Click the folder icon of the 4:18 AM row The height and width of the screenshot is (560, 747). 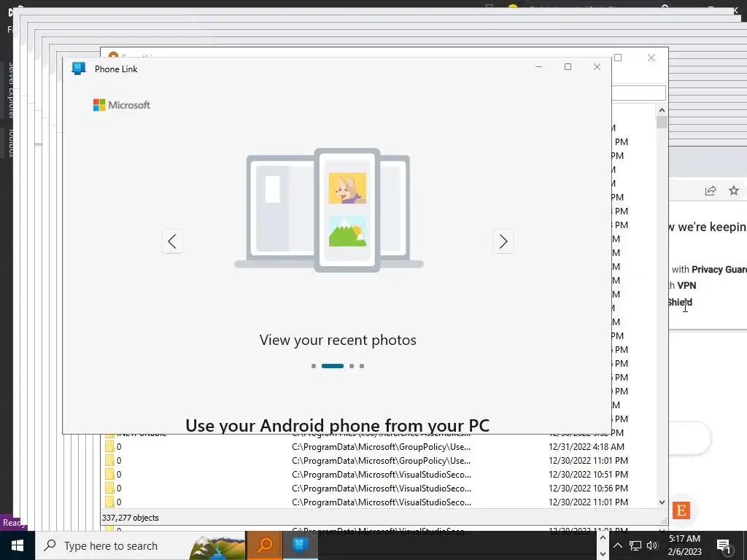(109, 447)
